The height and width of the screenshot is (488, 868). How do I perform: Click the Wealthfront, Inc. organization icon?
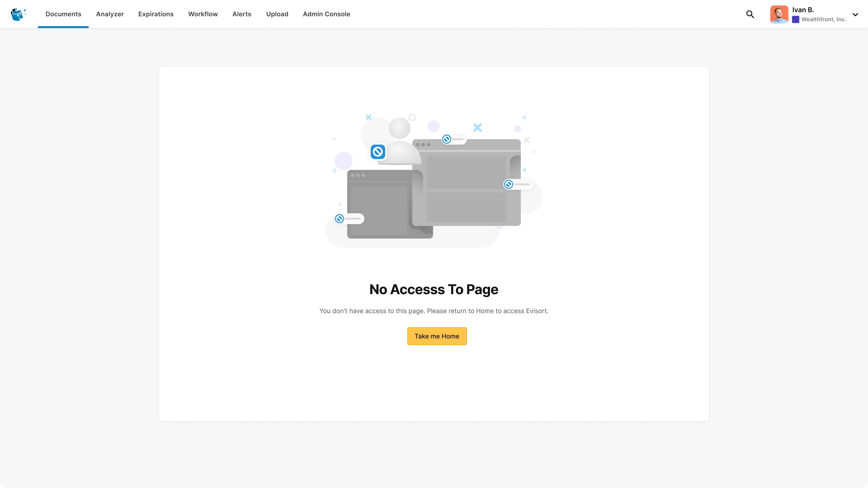pyautogui.click(x=796, y=19)
